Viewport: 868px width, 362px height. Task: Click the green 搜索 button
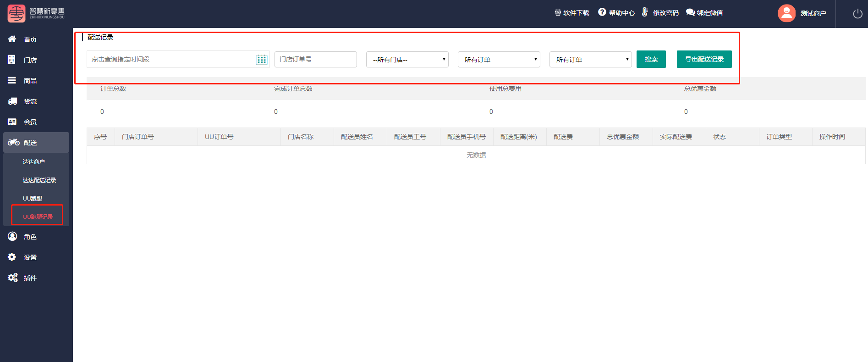(651, 59)
